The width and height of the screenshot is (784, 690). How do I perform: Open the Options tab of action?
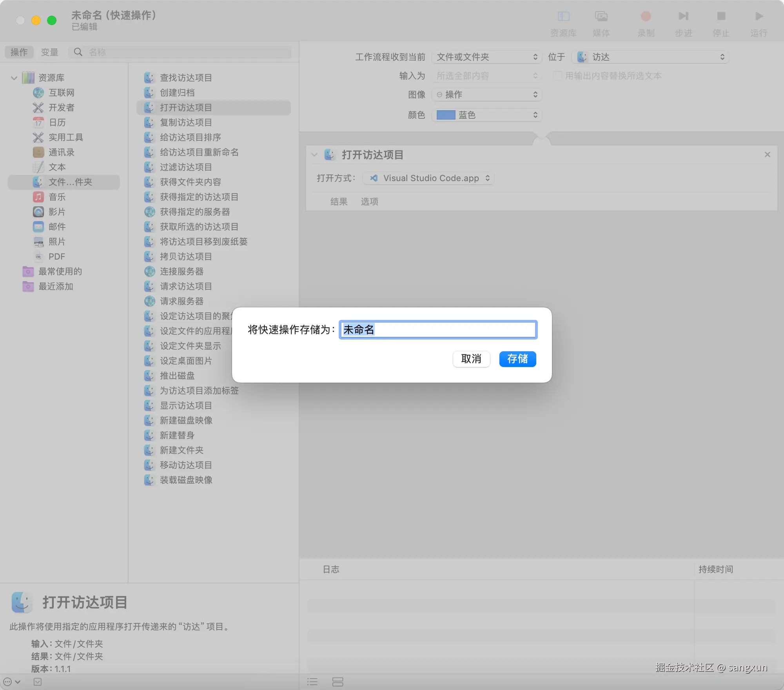coord(369,202)
